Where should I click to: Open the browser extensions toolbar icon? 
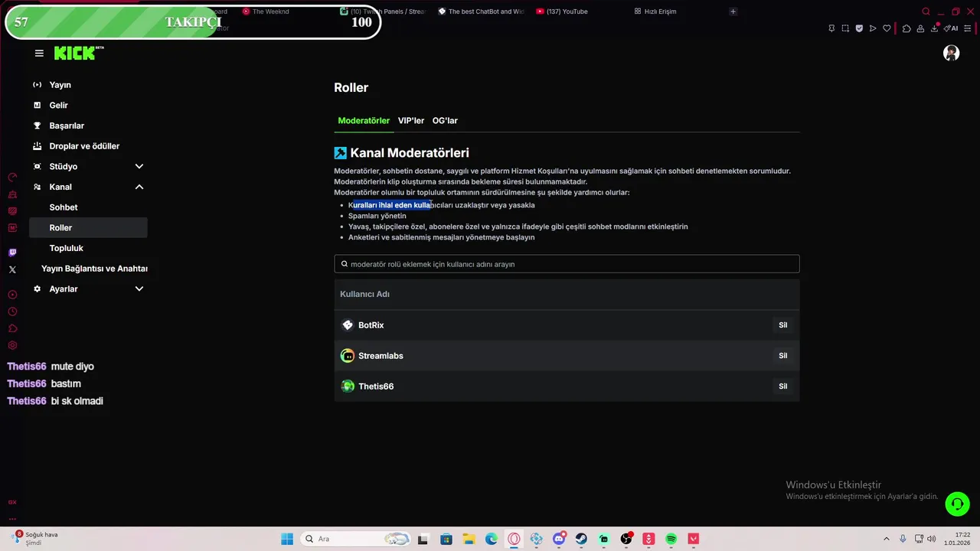[906, 28]
